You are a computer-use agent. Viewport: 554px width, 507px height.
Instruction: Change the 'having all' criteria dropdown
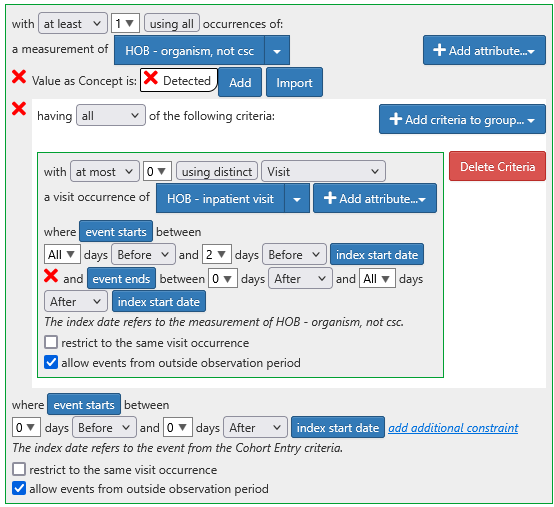(111, 116)
